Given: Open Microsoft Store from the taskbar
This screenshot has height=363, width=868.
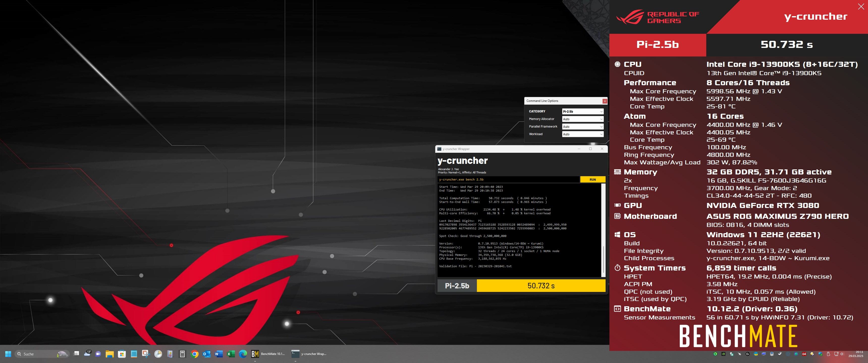Looking at the screenshot, I should click(x=122, y=354).
